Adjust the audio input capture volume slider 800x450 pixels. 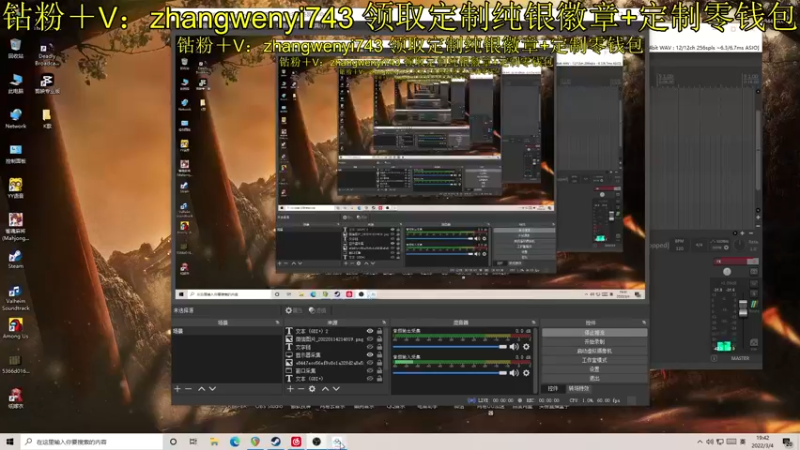449,373
